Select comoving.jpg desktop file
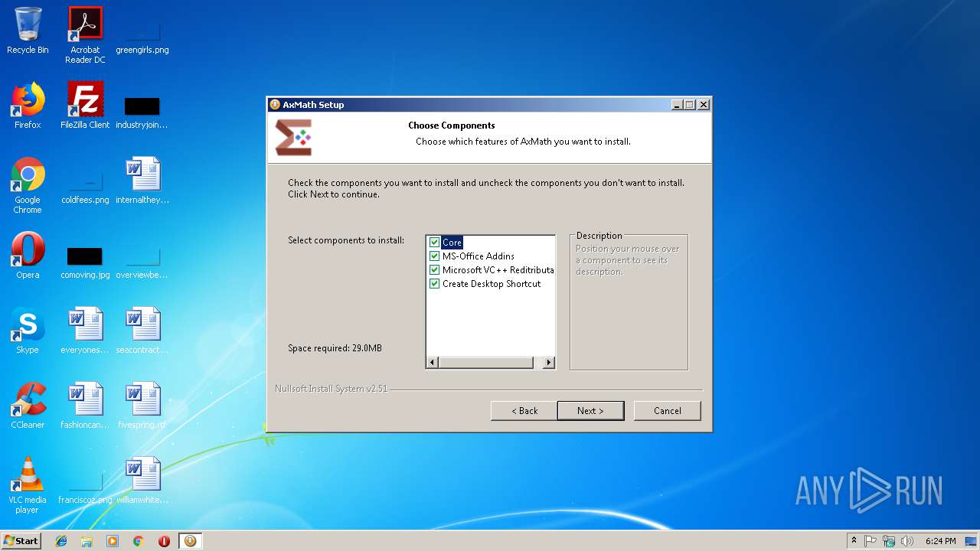The image size is (980, 551). tap(85, 262)
